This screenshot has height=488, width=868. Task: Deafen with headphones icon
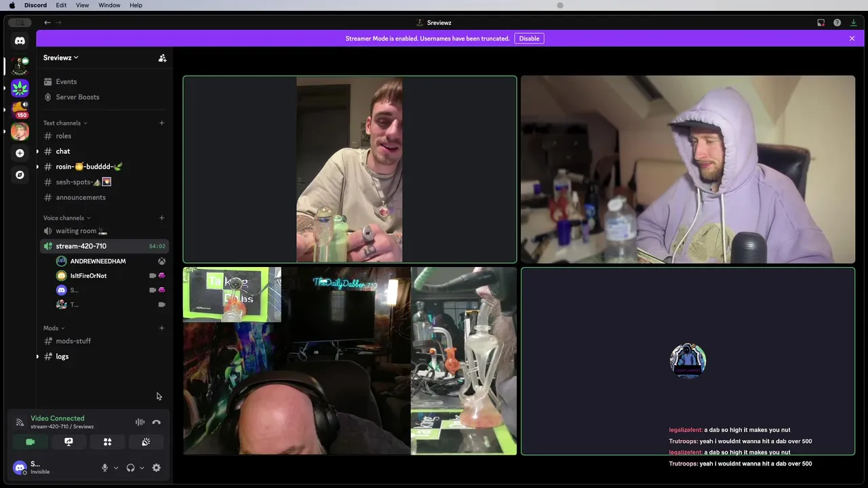[x=130, y=468]
